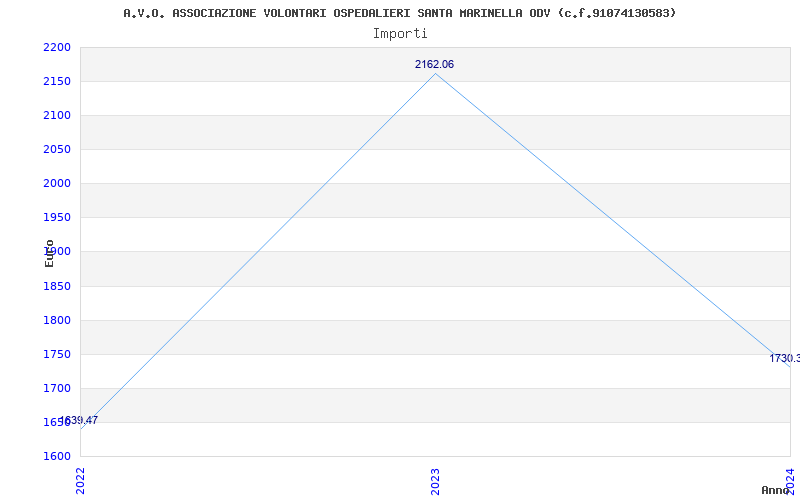Click the 1800 y-axis tick label
Image resolution: width=800 pixels, height=500 pixels.
coord(57,320)
